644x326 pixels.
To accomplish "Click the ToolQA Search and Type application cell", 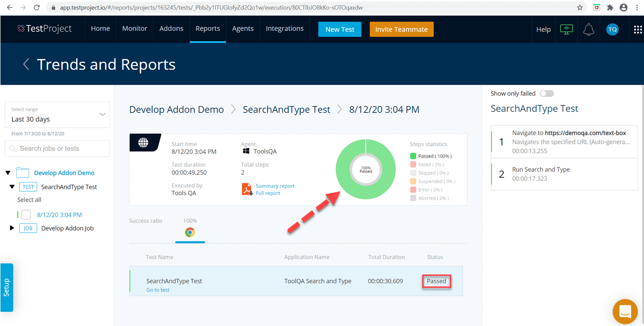I will 318,281.
